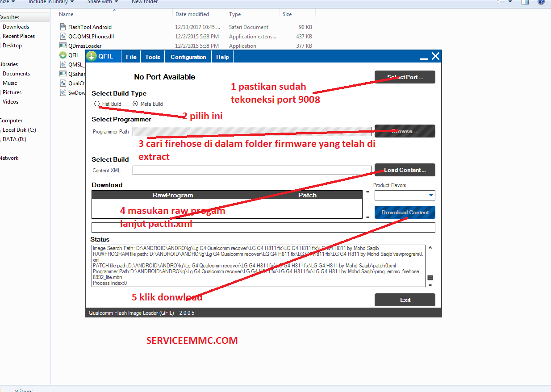Screen dimensions: 551x392
Task: Open Downloads in the Favorites sidebar
Action: click(16, 27)
